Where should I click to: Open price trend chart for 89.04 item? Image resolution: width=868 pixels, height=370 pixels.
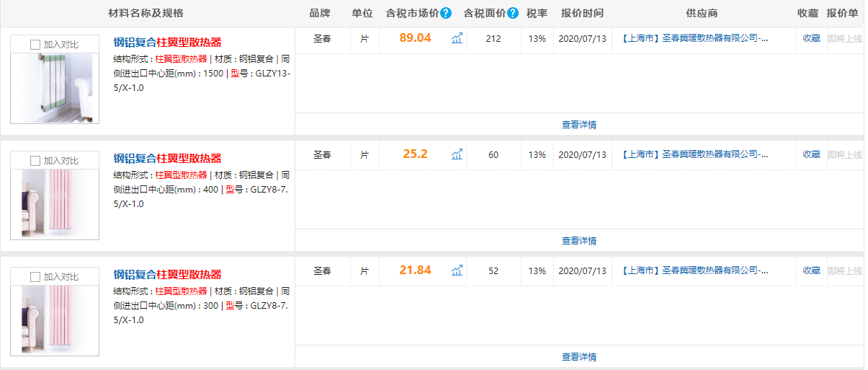pyautogui.click(x=457, y=38)
